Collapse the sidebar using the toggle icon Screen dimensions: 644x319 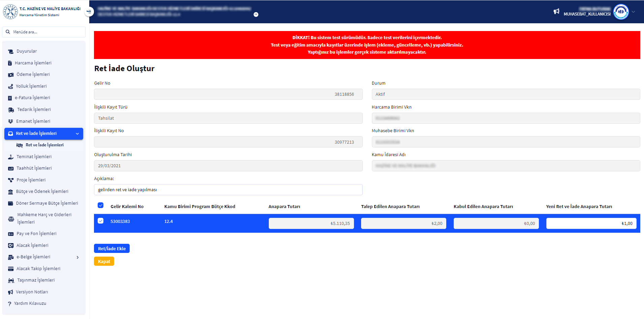(89, 11)
